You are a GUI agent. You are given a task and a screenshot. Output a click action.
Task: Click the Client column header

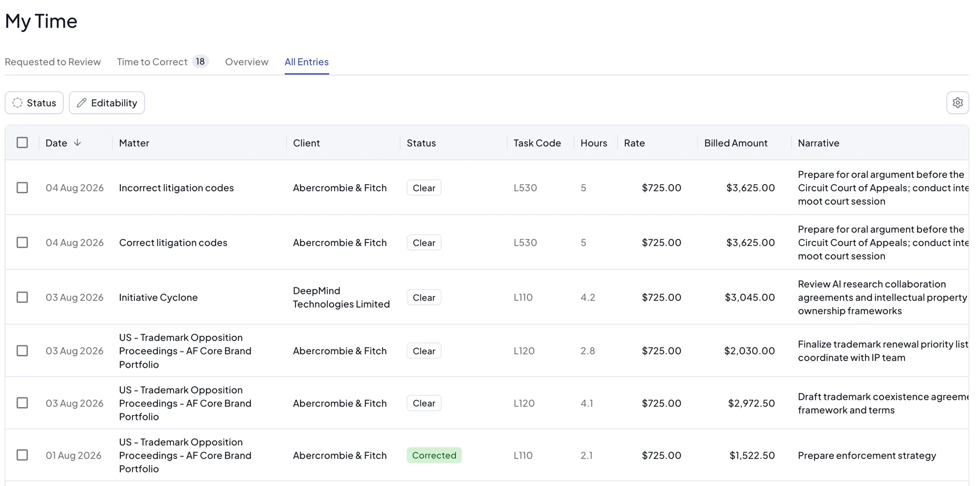pyautogui.click(x=306, y=143)
